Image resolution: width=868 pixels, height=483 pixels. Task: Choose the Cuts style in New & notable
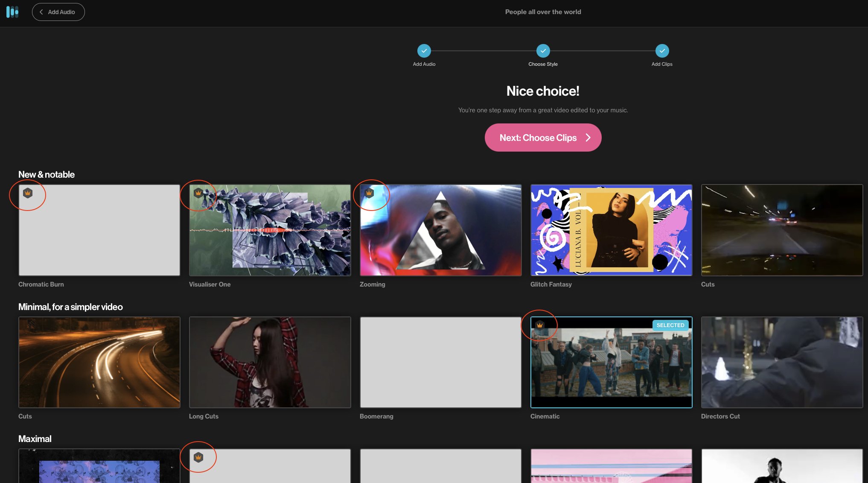click(x=782, y=230)
